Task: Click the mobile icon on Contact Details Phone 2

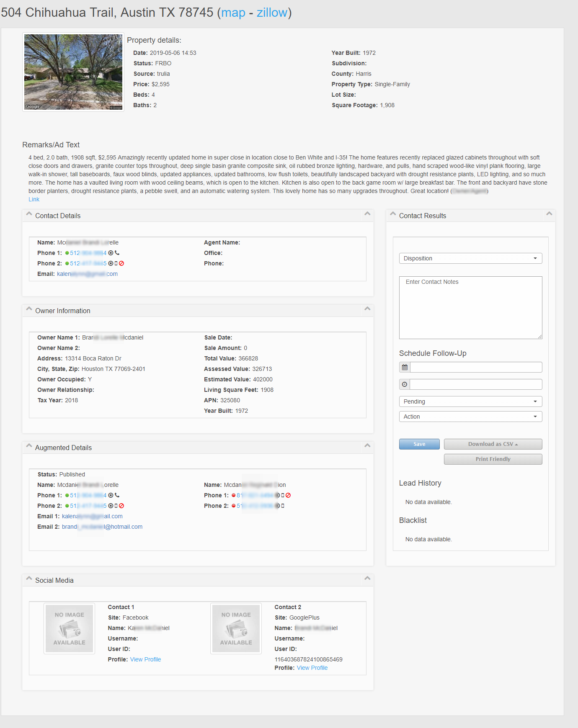Action: point(116,263)
